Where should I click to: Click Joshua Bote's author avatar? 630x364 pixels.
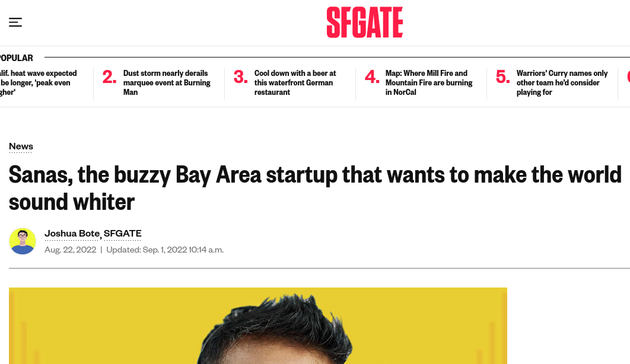[23, 241]
